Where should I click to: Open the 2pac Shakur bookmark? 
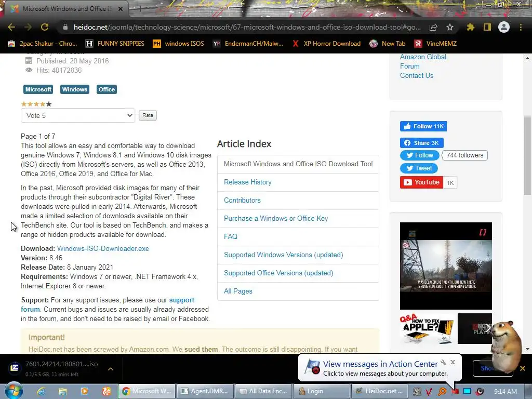point(43,44)
